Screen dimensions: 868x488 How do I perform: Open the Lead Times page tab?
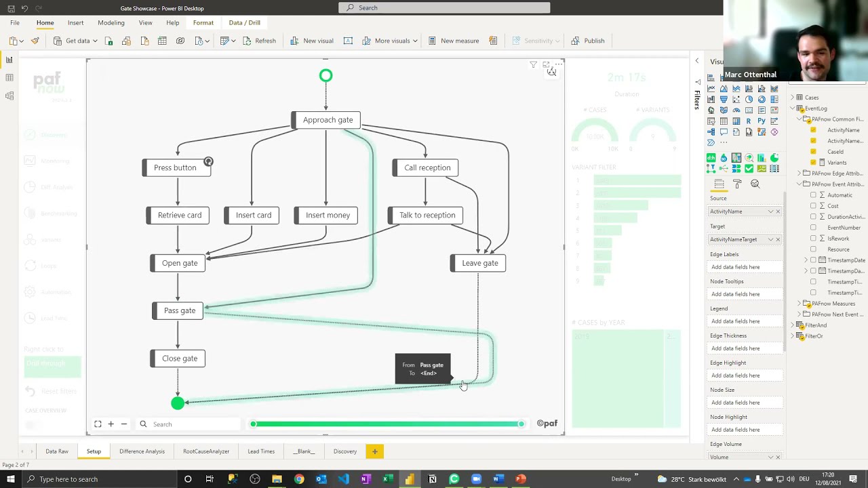click(x=261, y=451)
